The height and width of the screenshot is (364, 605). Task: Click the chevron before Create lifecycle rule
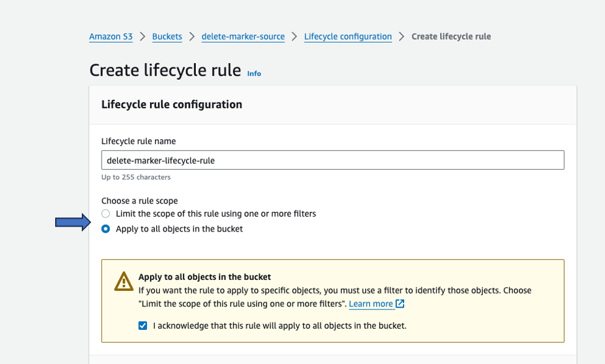(x=402, y=37)
